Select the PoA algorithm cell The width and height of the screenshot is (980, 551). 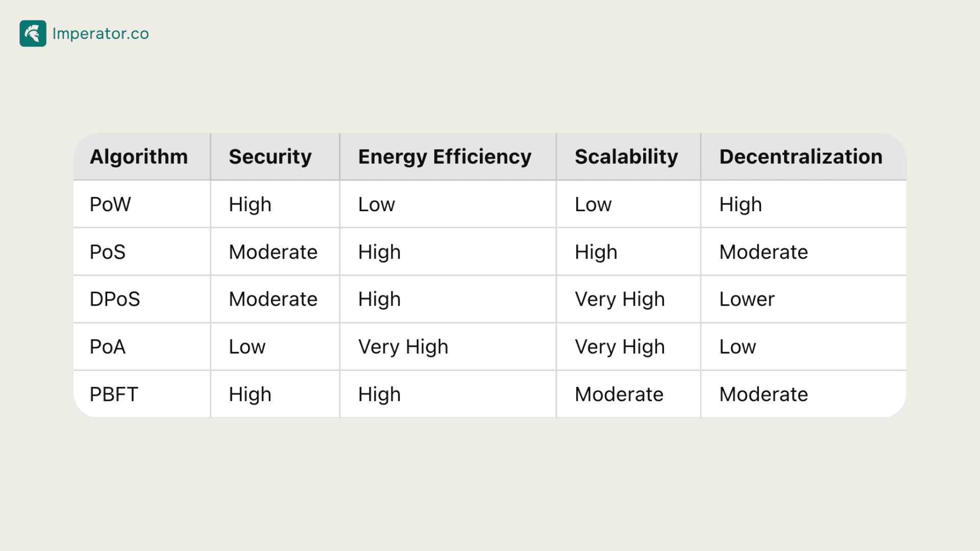click(x=142, y=347)
